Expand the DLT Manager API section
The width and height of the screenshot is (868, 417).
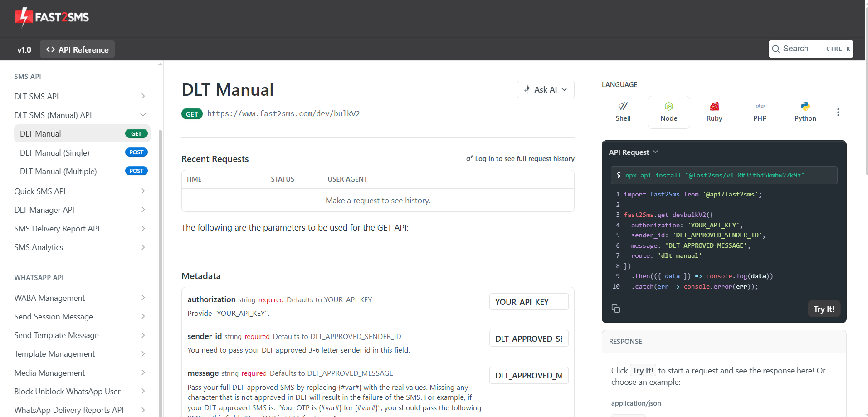tap(143, 210)
